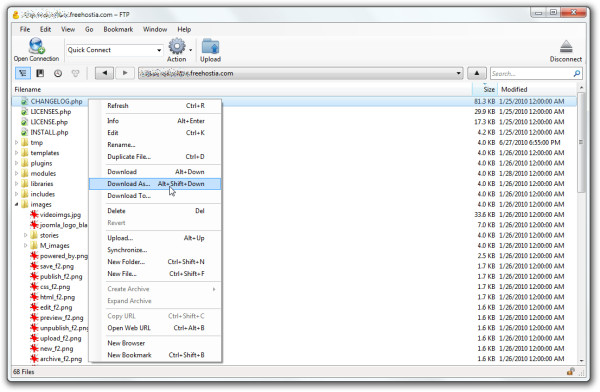Open the Bookmark menu
Image resolution: width=600 pixels, height=392 pixels.
[x=118, y=29]
